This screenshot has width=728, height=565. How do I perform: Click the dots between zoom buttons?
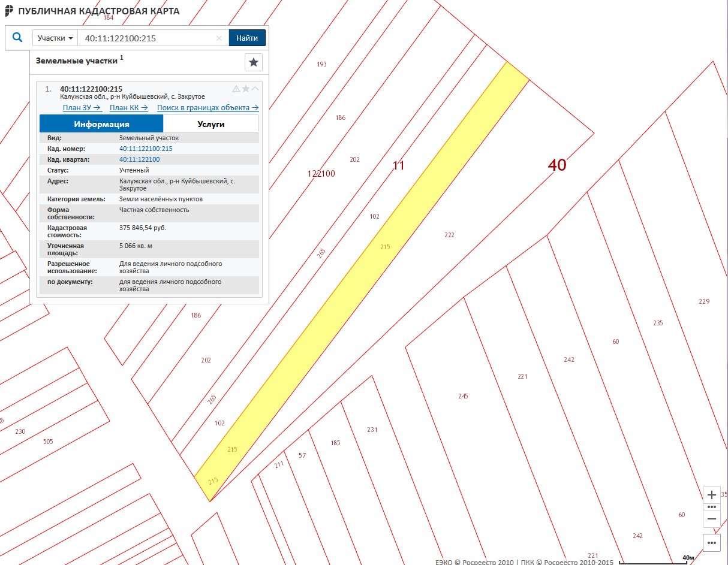tap(711, 507)
